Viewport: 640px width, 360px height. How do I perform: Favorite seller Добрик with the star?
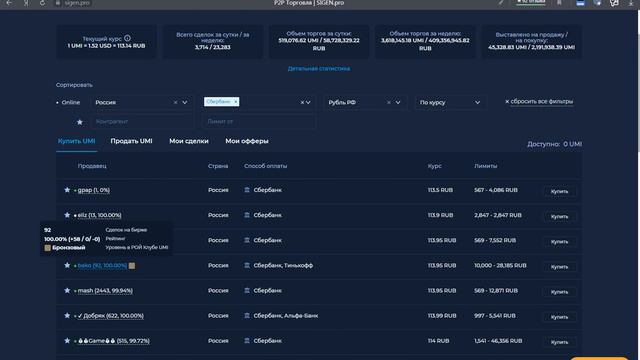(x=67, y=316)
